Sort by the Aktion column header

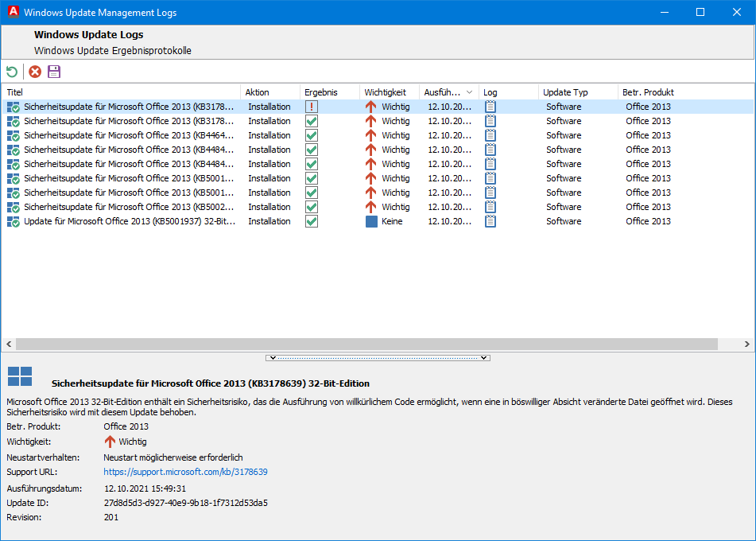click(270, 92)
